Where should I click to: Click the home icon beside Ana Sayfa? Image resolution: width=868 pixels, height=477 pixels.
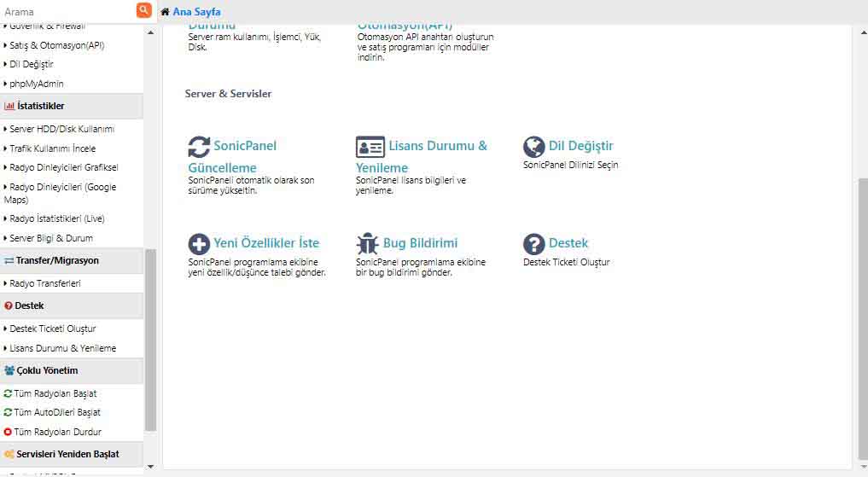point(165,12)
